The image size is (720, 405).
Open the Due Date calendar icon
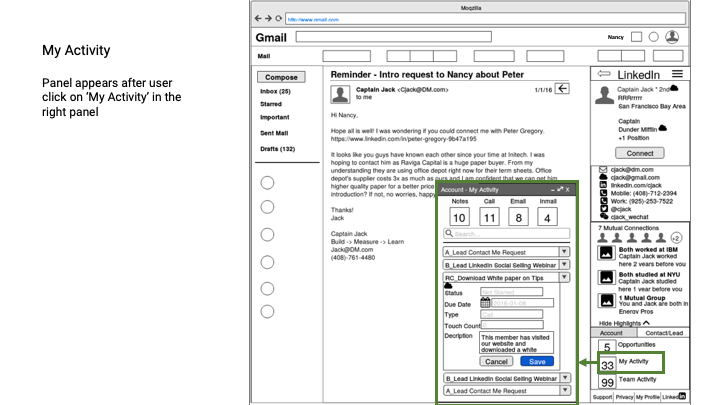[x=486, y=302]
